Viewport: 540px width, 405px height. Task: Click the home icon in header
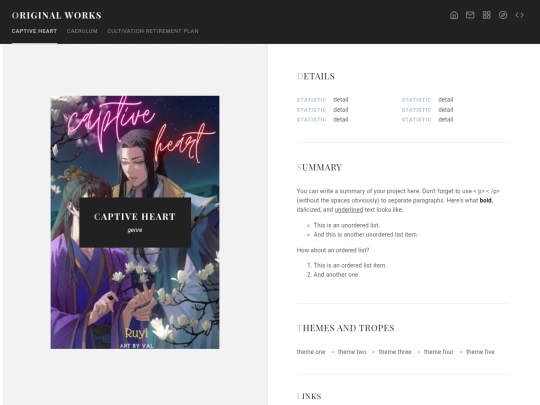(454, 15)
